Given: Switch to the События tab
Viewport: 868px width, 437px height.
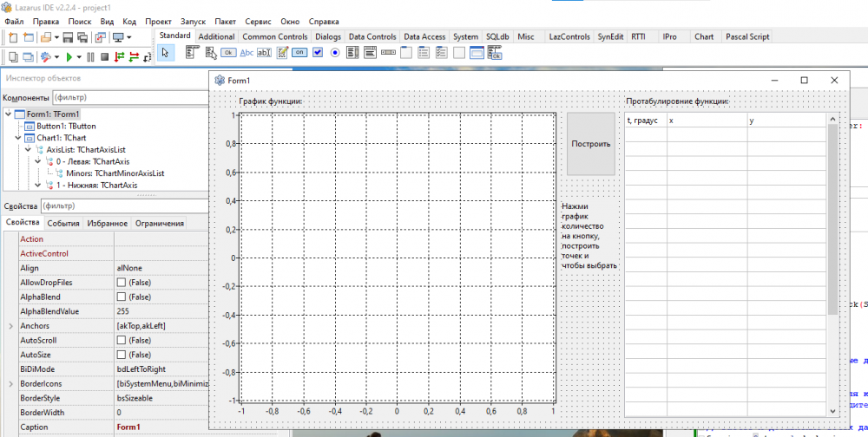Looking at the screenshot, I should point(63,223).
